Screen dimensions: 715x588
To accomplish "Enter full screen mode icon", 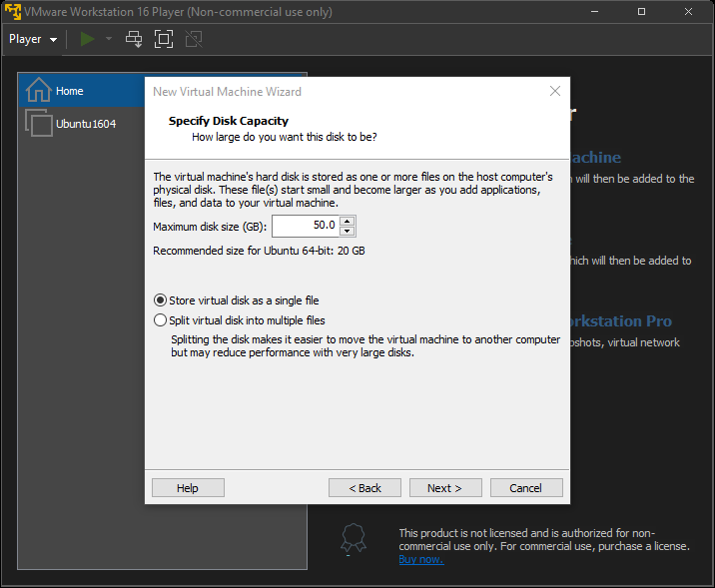I will [x=164, y=39].
